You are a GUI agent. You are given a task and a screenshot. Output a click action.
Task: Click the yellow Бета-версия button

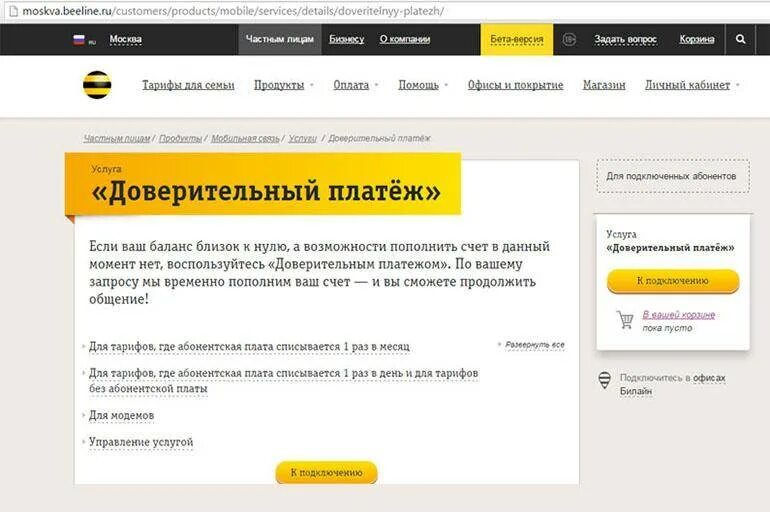pyautogui.click(x=517, y=39)
